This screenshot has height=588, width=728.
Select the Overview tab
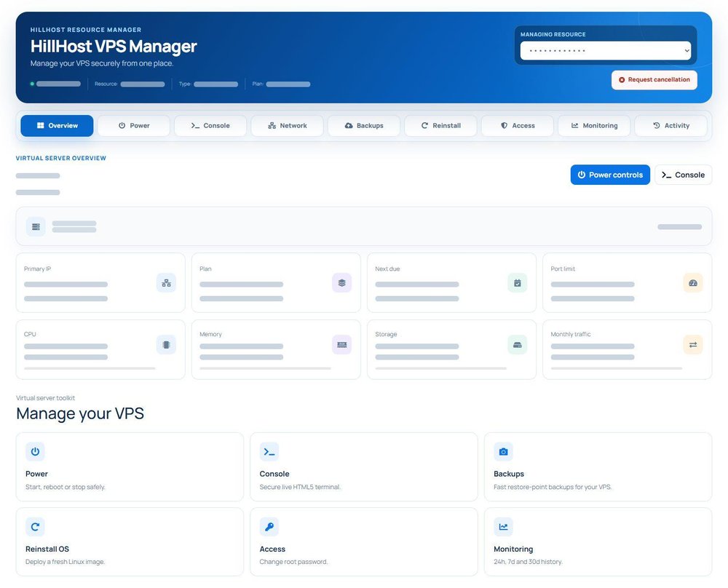click(x=57, y=126)
